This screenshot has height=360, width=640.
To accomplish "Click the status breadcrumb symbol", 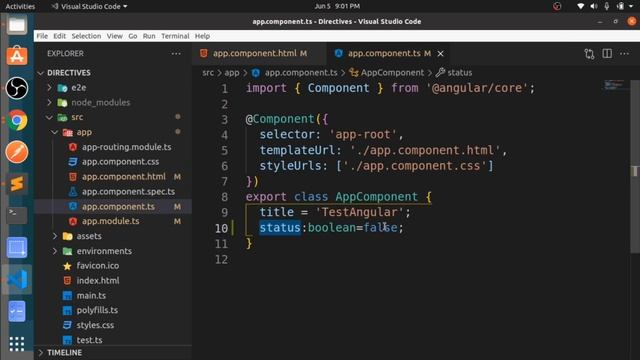I will (x=460, y=73).
